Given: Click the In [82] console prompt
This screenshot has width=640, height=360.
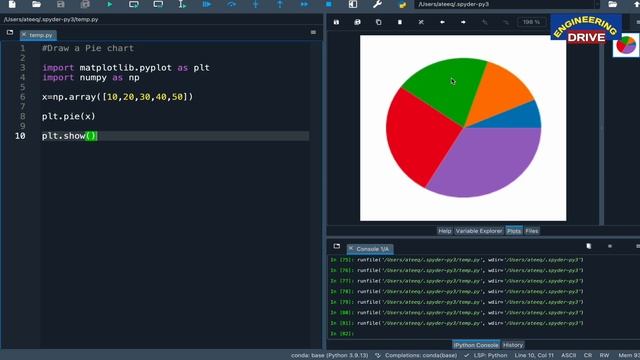Looking at the screenshot, I should [342, 333].
